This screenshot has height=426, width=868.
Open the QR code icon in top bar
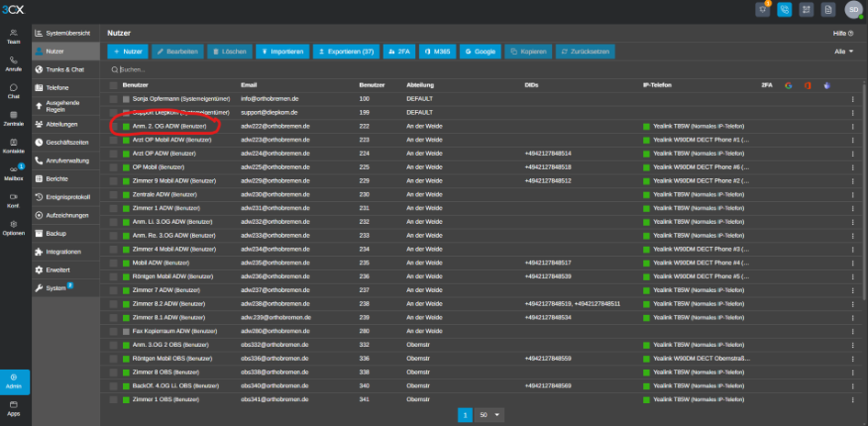(x=806, y=9)
